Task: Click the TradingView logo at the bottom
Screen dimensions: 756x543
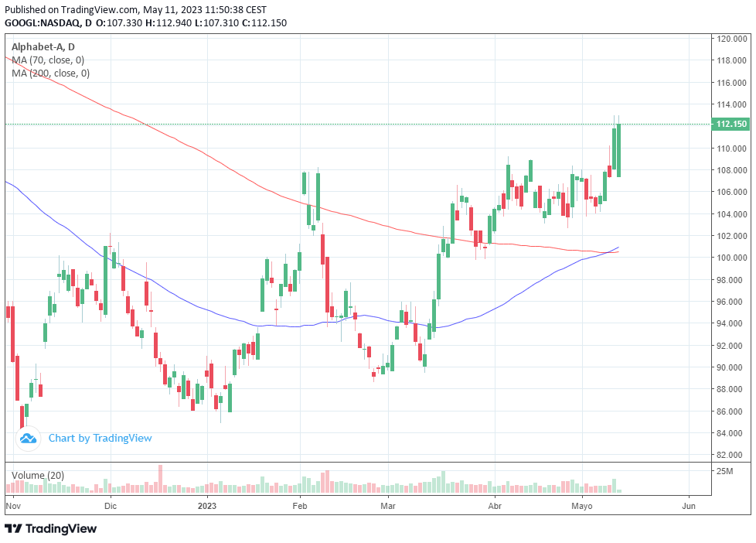Action: tap(50, 528)
